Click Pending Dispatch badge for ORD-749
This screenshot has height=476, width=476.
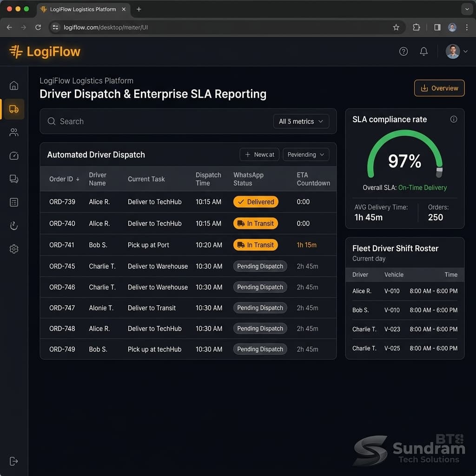pos(260,349)
